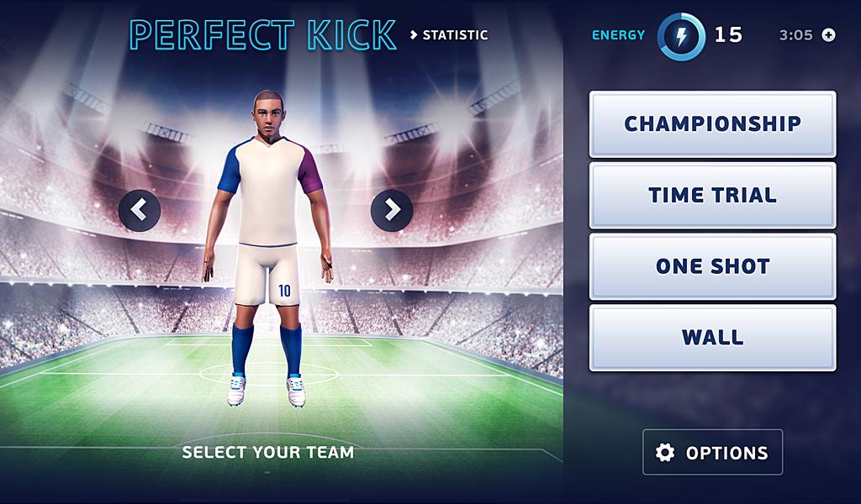This screenshot has height=504, width=861.
Task: Click the Energy label text
Action: 618,35
